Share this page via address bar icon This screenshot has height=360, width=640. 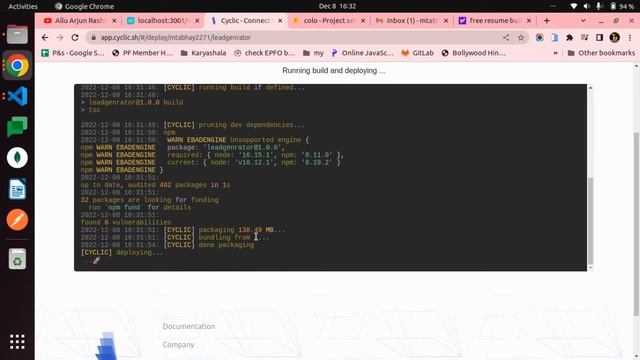506,38
